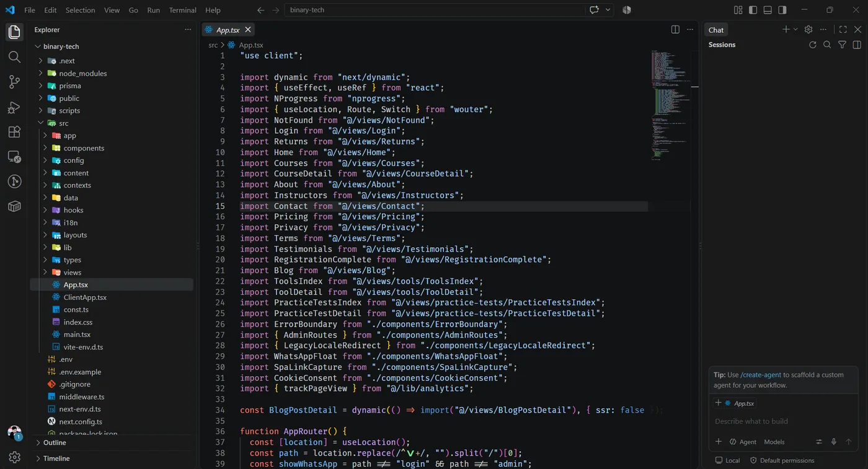868x469 pixels.
Task: Open ClientApp.tsx in the explorer
Action: (x=85, y=297)
